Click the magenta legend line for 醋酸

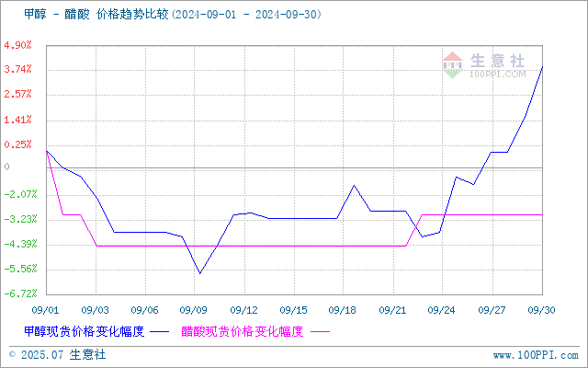pos(321,332)
